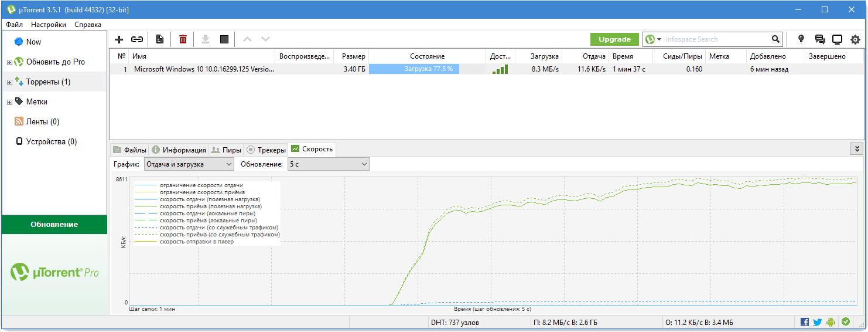Select Обновить до Pro in sidebar
The height and width of the screenshot is (332, 868).
pyautogui.click(x=54, y=62)
